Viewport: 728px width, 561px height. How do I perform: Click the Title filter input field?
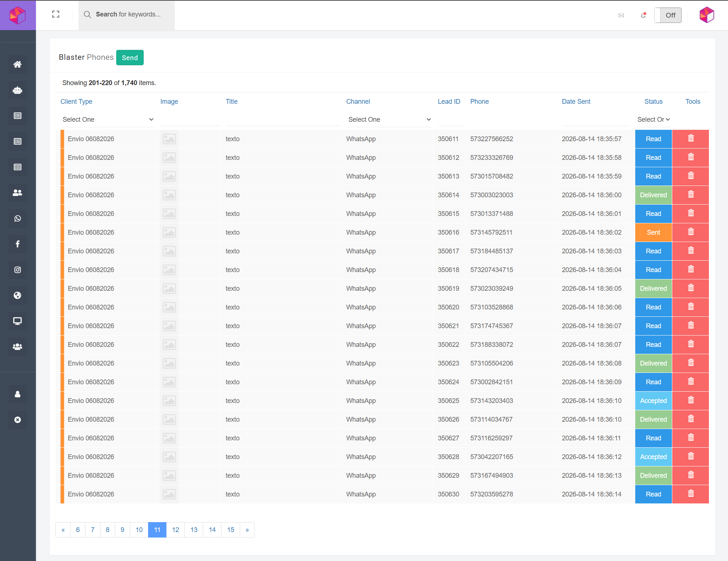coord(283,120)
